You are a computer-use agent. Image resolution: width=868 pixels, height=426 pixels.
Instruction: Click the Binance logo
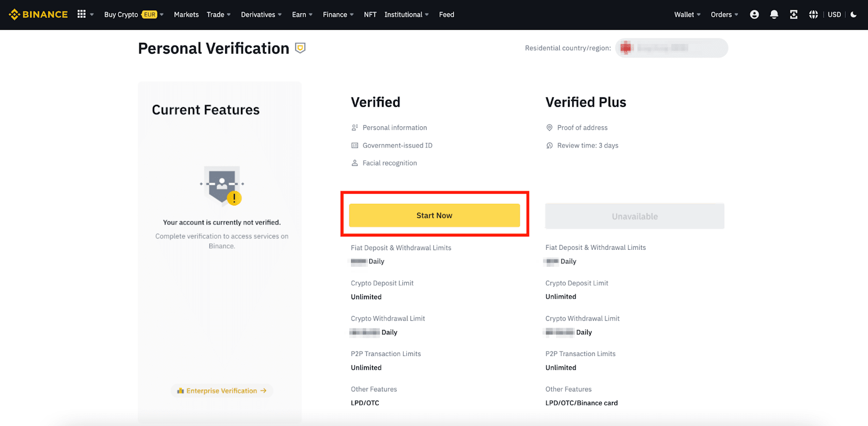(39, 15)
